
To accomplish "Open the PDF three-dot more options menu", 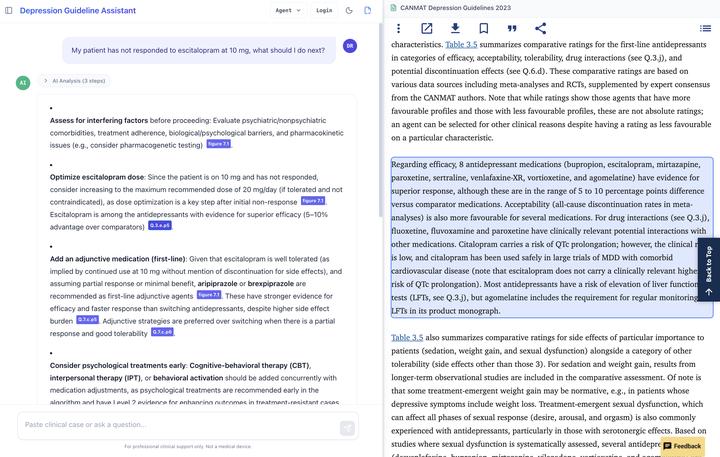I will pos(398,29).
